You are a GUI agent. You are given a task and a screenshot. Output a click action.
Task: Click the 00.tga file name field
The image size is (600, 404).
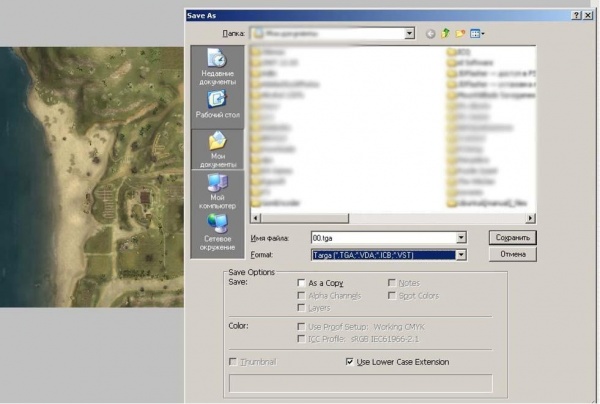tap(384, 238)
